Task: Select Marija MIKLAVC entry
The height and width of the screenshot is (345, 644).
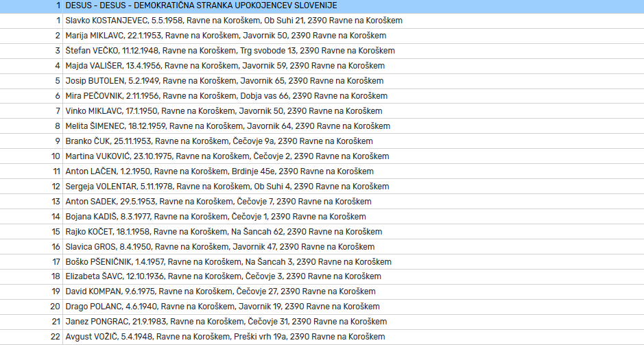Action: pos(322,36)
